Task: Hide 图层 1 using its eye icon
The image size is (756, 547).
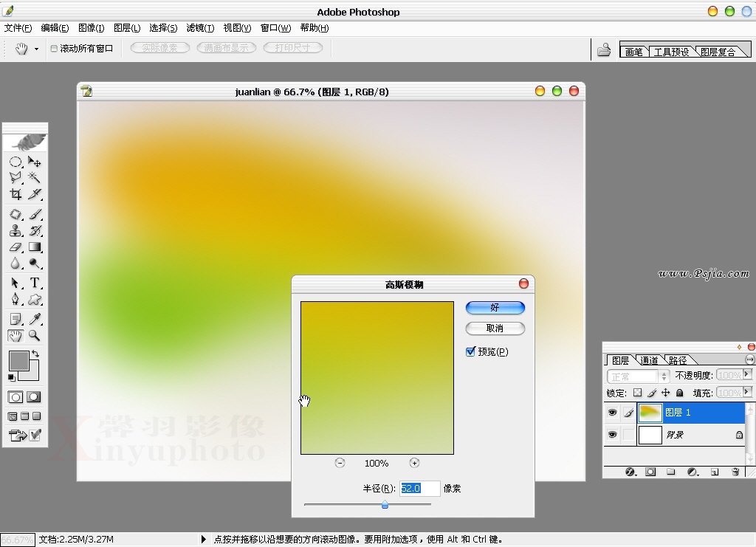Action: 612,413
